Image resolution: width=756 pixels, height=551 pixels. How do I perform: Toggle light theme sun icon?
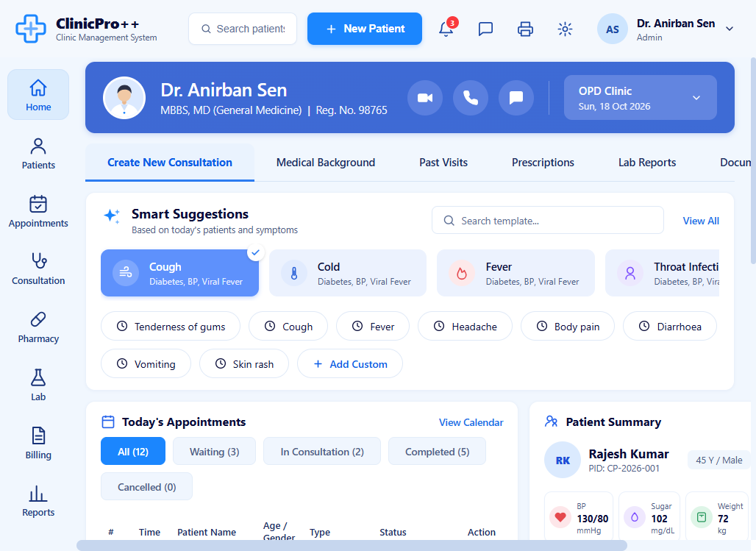point(565,29)
